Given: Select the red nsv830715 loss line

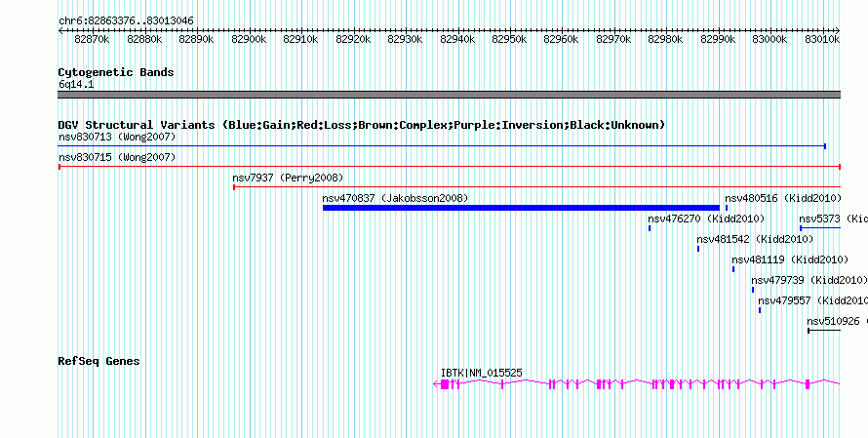Looking at the screenshot, I should tap(450, 167).
